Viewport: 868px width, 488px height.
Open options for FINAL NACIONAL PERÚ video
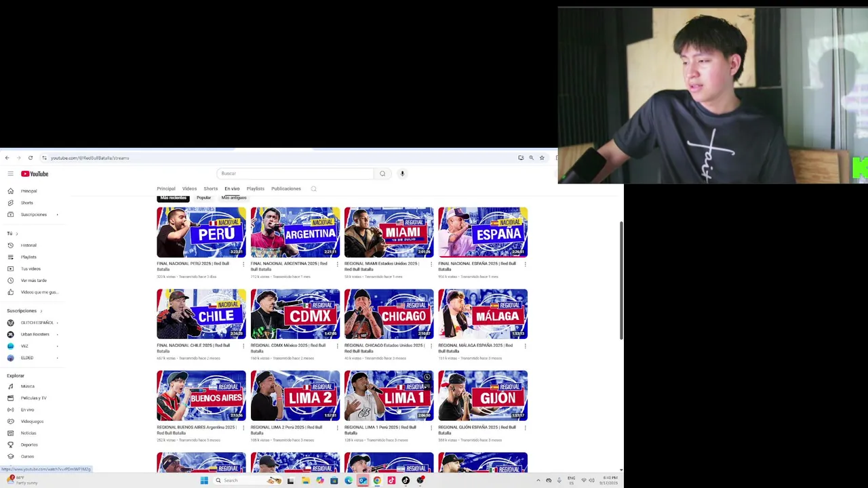click(243, 264)
